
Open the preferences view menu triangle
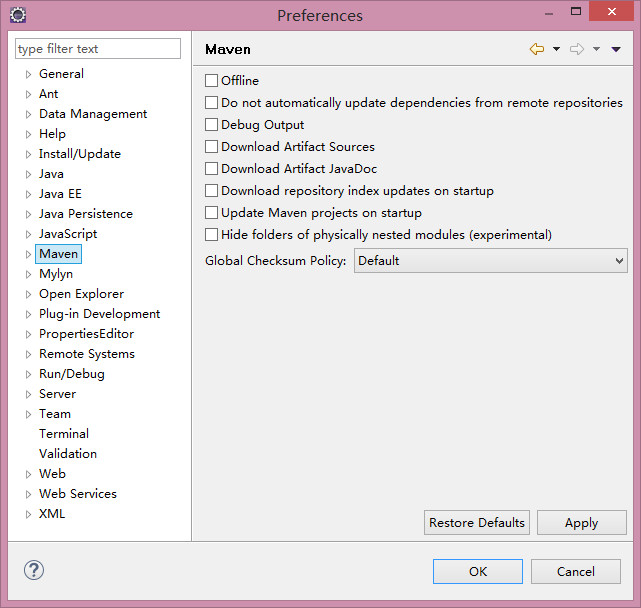click(x=616, y=49)
